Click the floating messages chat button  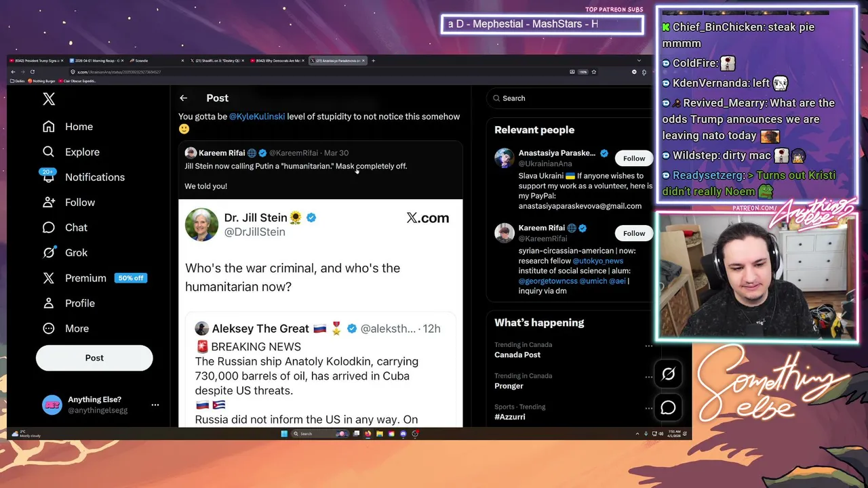(x=669, y=407)
